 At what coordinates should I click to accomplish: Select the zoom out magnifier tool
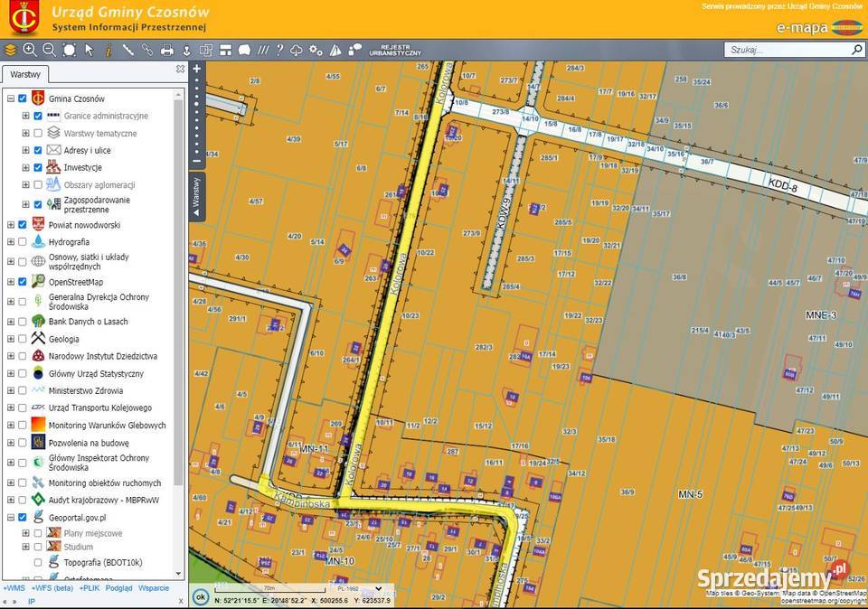tap(49, 51)
